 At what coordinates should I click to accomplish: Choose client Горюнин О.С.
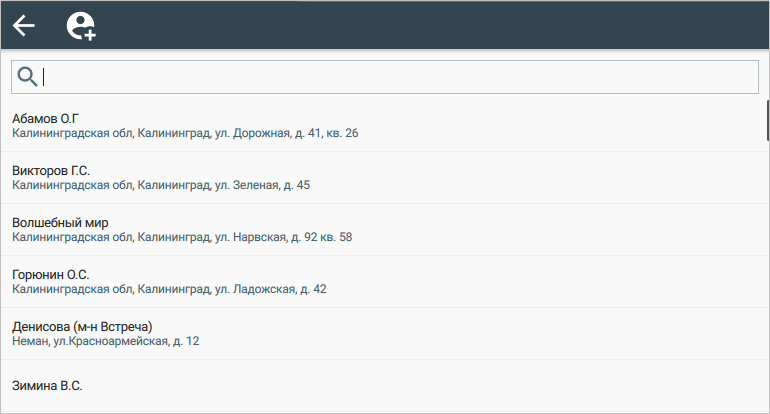[51, 274]
